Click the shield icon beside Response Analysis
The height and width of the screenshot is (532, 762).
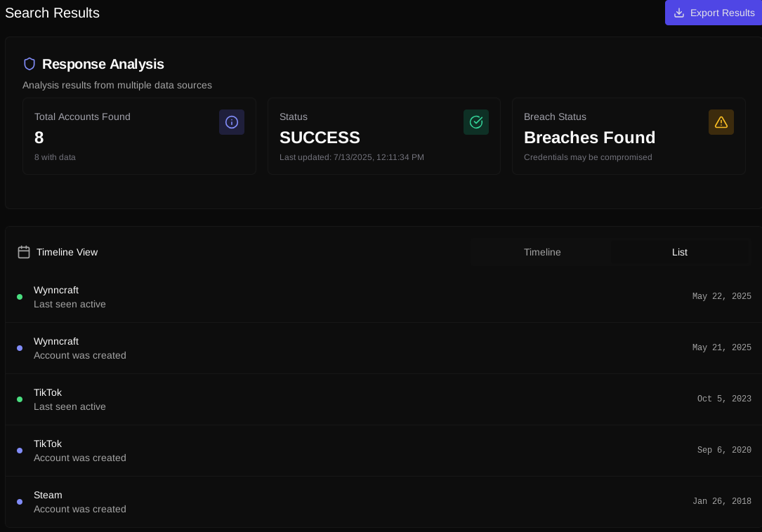point(29,64)
